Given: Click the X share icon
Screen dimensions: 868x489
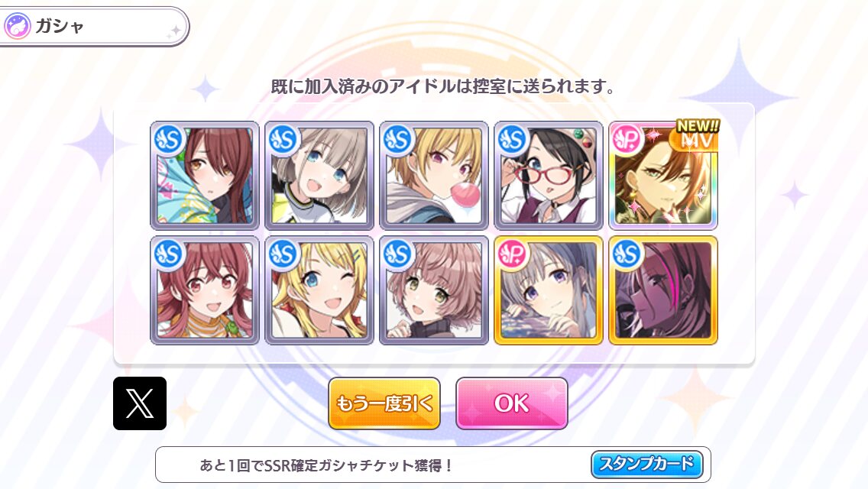Looking at the screenshot, I should coord(140,403).
